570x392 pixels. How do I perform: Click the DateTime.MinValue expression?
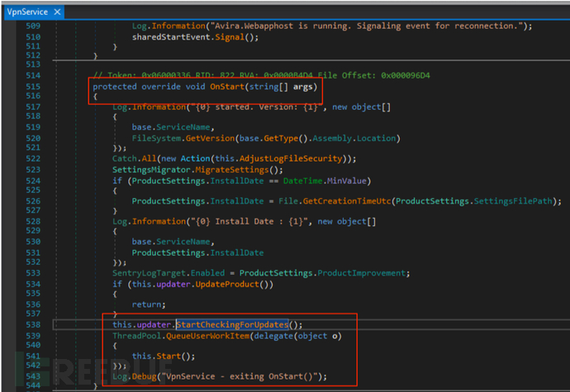coord(325,181)
